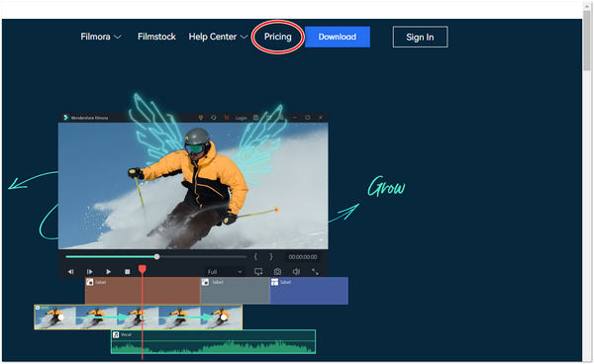Click the play-frame-forward button

[x=89, y=272]
